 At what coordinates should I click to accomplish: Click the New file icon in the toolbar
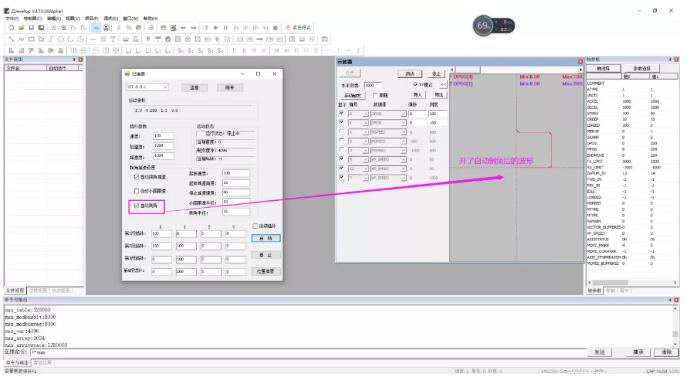[x=11, y=28]
